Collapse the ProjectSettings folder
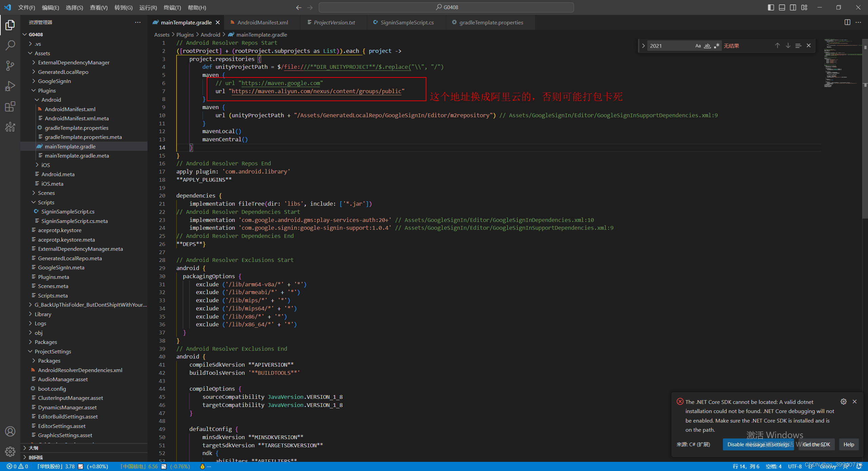868x471 pixels. [x=53, y=351]
